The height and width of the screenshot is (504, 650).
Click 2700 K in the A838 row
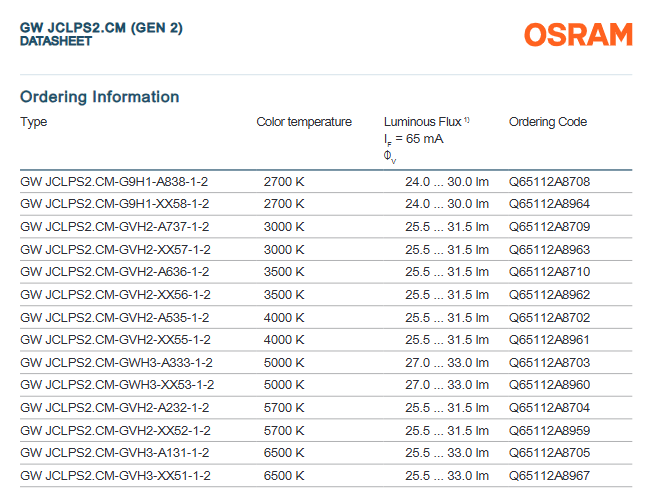tap(284, 182)
